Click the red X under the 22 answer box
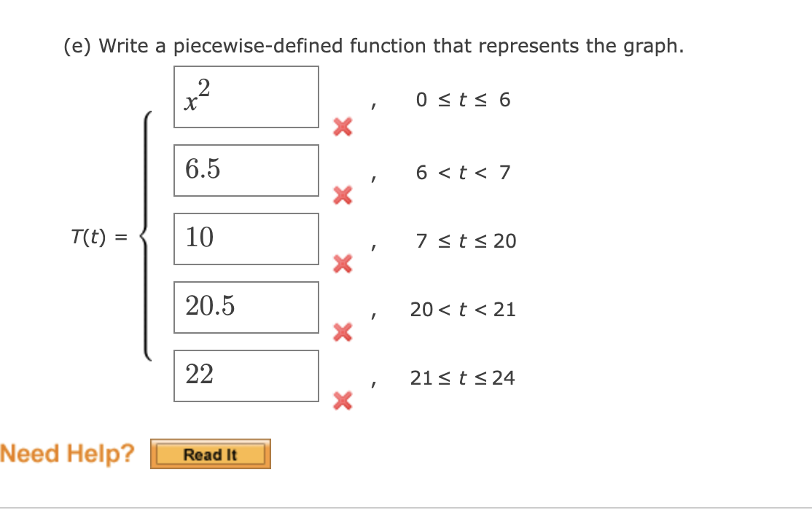The image size is (812, 510). coord(342,401)
